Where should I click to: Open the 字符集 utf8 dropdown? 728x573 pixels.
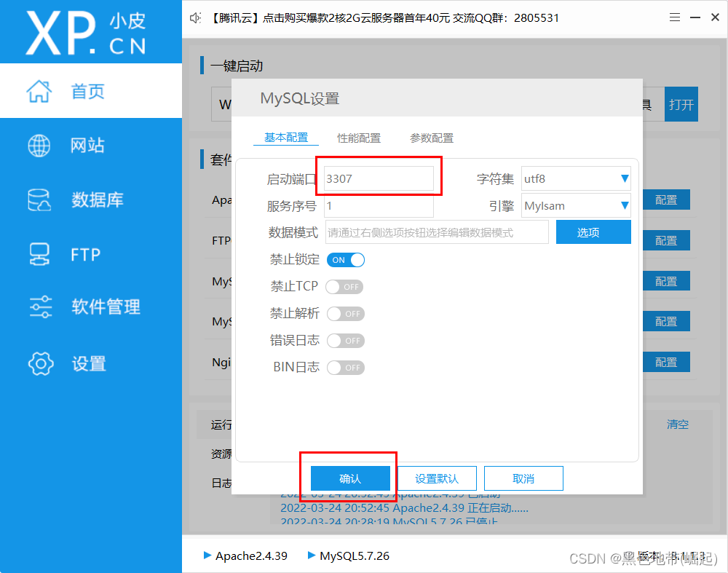[576, 179]
